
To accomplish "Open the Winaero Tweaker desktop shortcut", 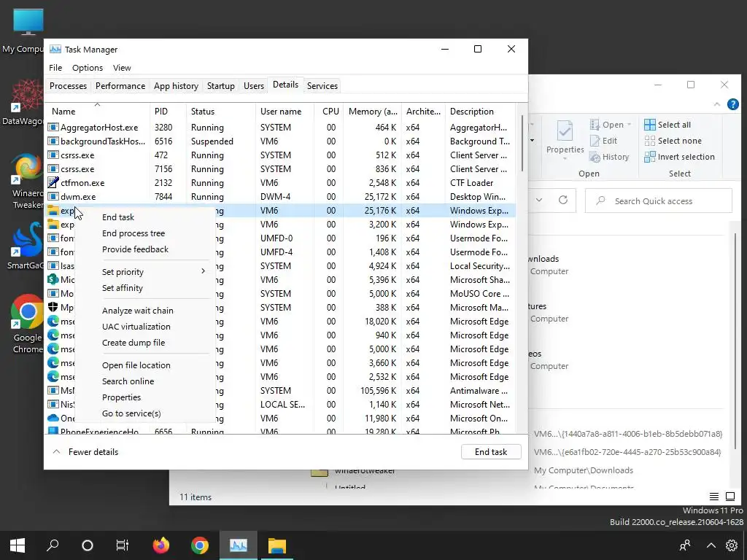I will 27,181.
